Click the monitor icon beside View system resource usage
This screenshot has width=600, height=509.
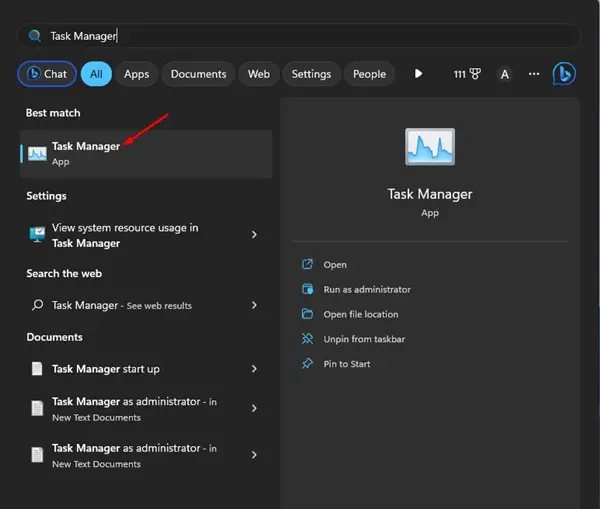tap(37, 234)
